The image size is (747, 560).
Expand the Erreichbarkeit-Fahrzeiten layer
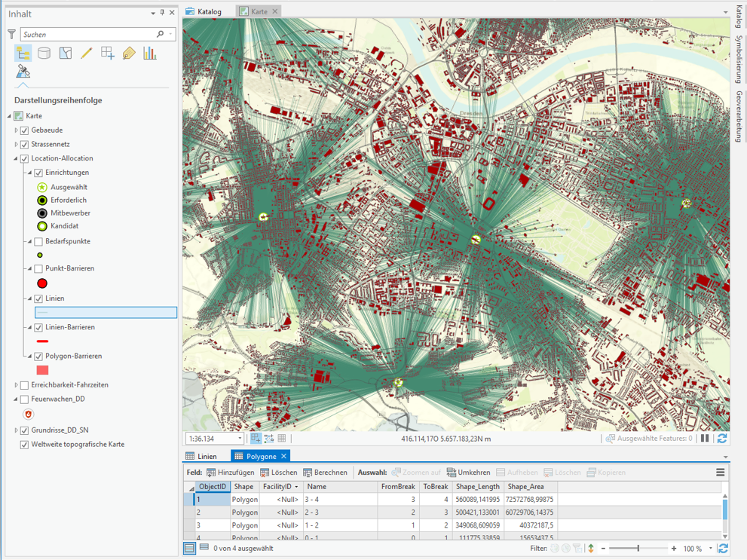16,384
